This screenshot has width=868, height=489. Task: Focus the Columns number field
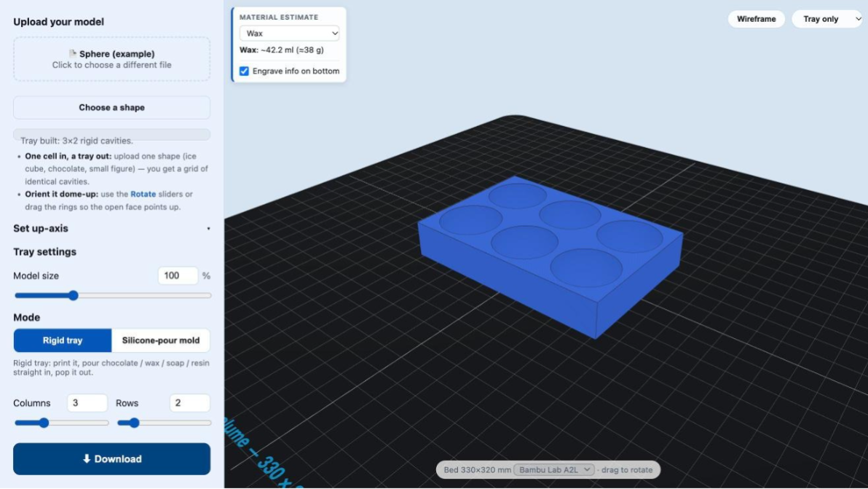(87, 403)
